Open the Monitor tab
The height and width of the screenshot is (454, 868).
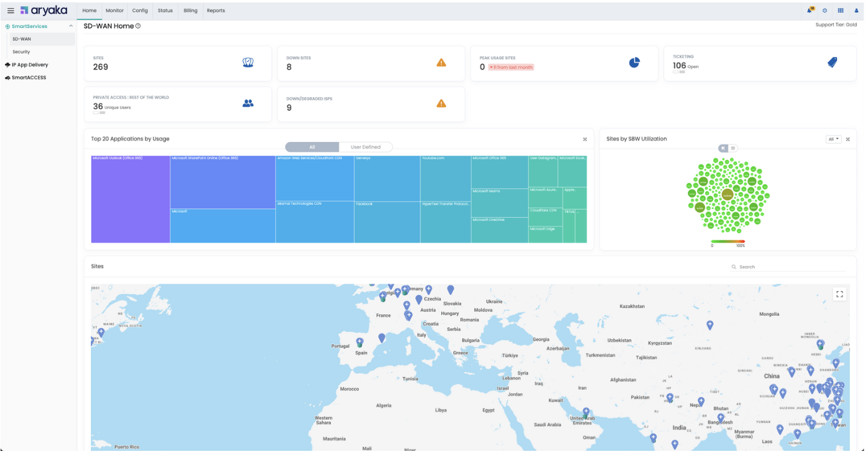coord(114,11)
